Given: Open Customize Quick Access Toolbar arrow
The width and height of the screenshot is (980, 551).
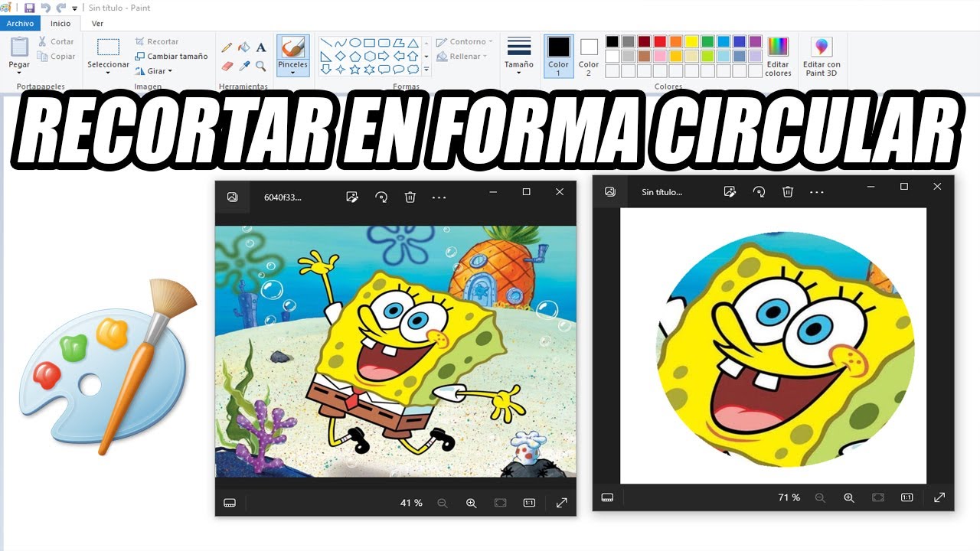Looking at the screenshot, I should click(75, 8).
